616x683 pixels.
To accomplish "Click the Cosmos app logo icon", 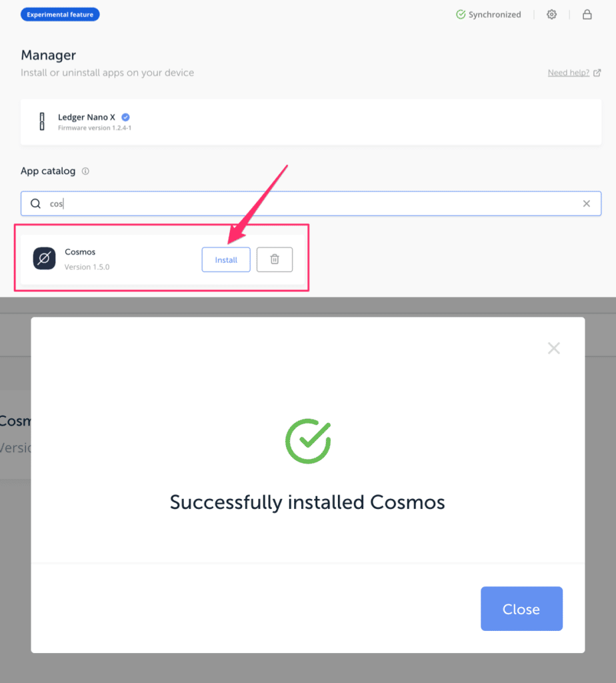I will coord(44,259).
